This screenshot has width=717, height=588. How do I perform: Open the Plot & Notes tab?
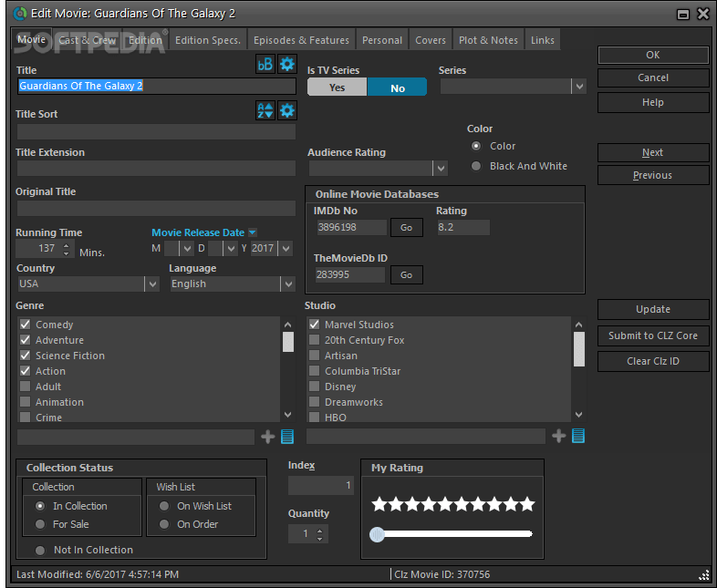488,40
